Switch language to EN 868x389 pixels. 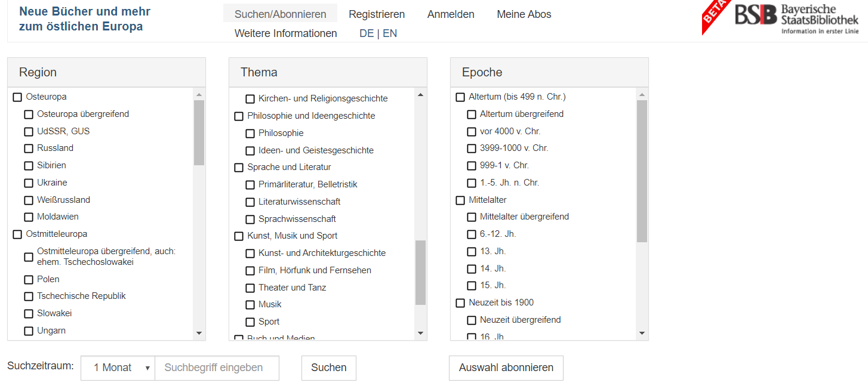pos(390,33)
